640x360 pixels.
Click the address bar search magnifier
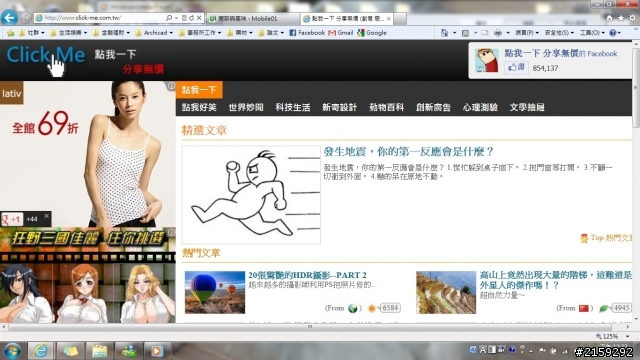[169, 18]
